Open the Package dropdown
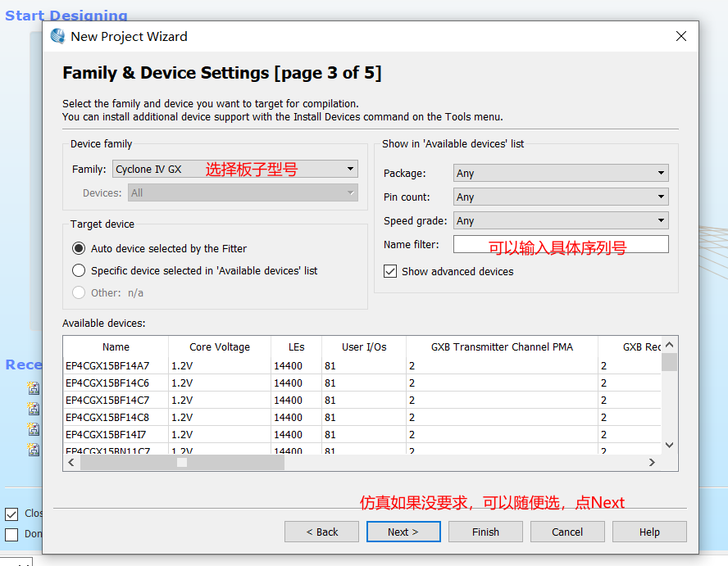The image size is (728, 566). tap(561, 173)
